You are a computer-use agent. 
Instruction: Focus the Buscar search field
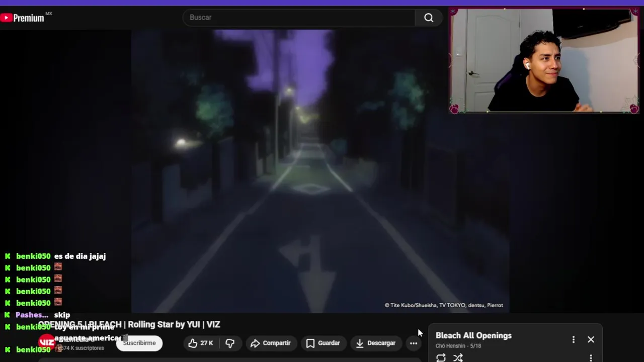coord(299,18)
